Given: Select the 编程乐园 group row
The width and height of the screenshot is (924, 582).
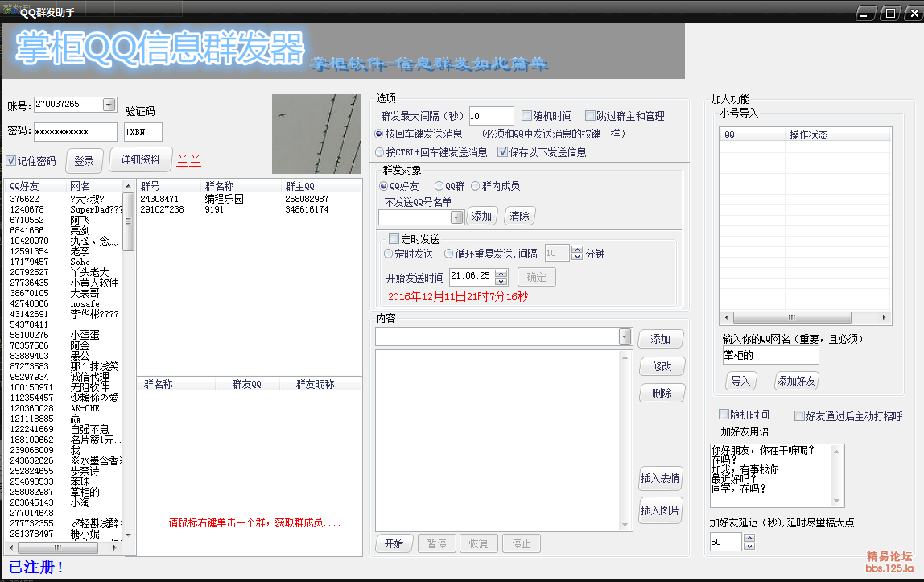Looking at the screenshot, I should click(249, 199).
